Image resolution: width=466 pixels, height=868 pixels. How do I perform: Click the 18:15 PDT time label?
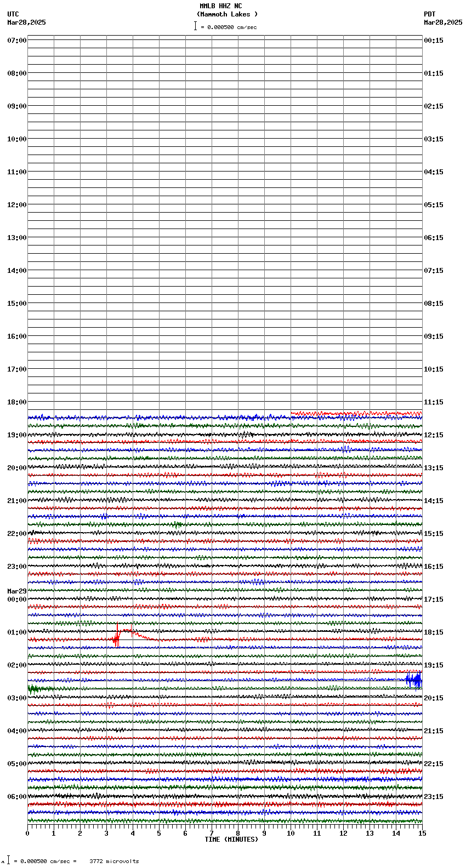pyautogui.click(x=434, y=632)
